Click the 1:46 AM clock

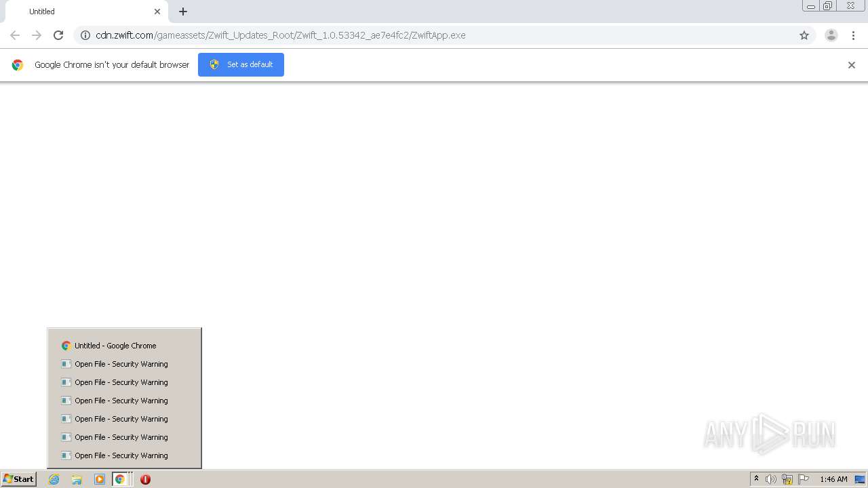tap(833, 479)
